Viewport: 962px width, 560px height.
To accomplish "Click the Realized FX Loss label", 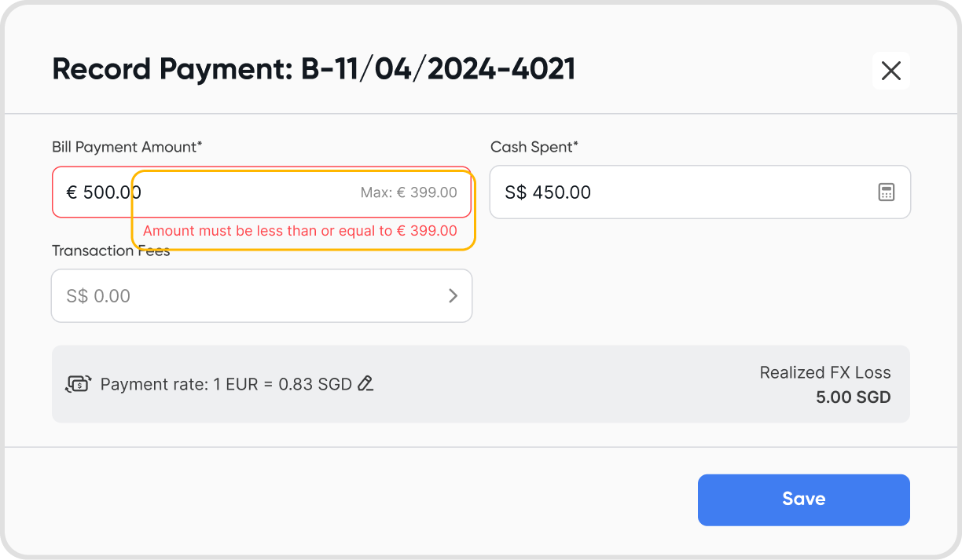I will click(x=825, y=373).
